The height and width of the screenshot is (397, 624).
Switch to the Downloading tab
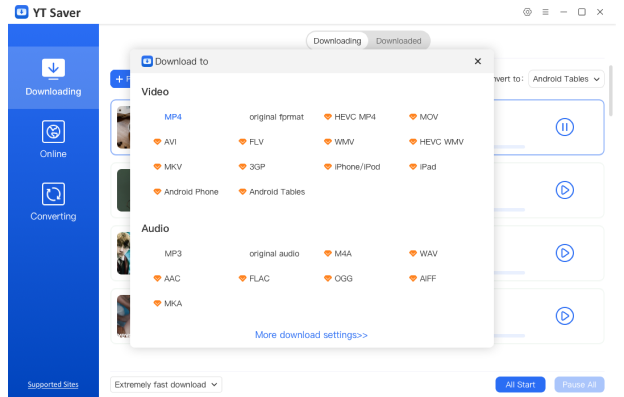(337, 41)
